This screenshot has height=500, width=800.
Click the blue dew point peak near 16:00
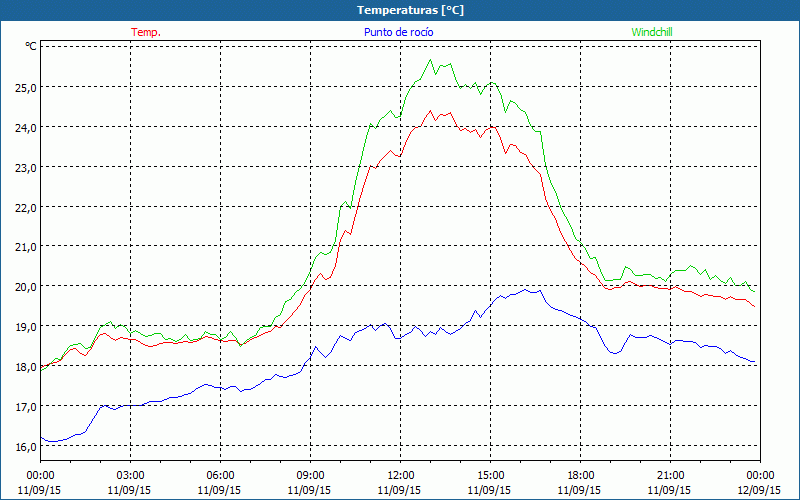(525, 290)
